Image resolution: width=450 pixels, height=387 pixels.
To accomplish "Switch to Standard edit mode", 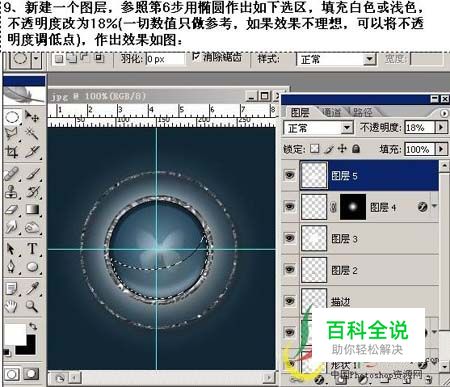I will coord(12,374).
